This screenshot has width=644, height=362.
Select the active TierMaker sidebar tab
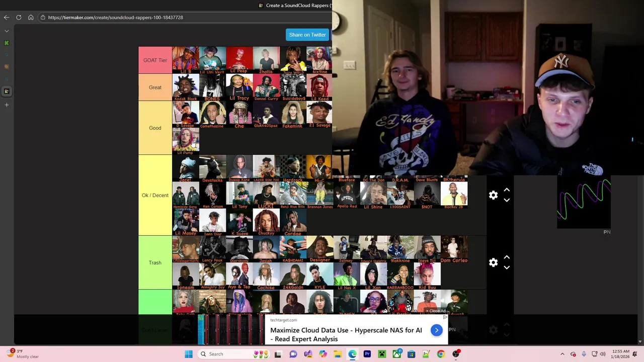[7, 91]
